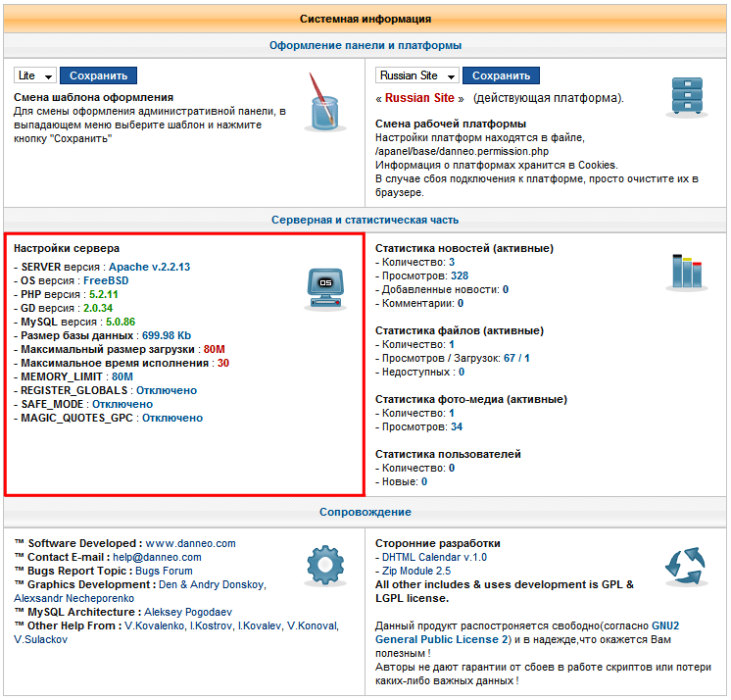Click the recycle arrows third-party icon
The image size is (731, 700).
687,568
